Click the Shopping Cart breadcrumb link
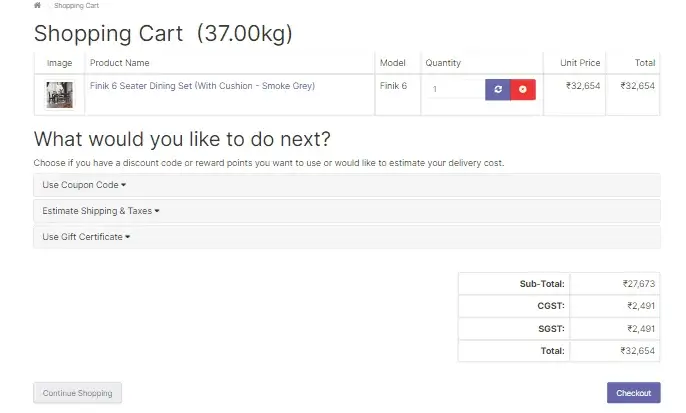Viewport: 686px width, 413px height. pyautogui.click(x=76, y=5)
